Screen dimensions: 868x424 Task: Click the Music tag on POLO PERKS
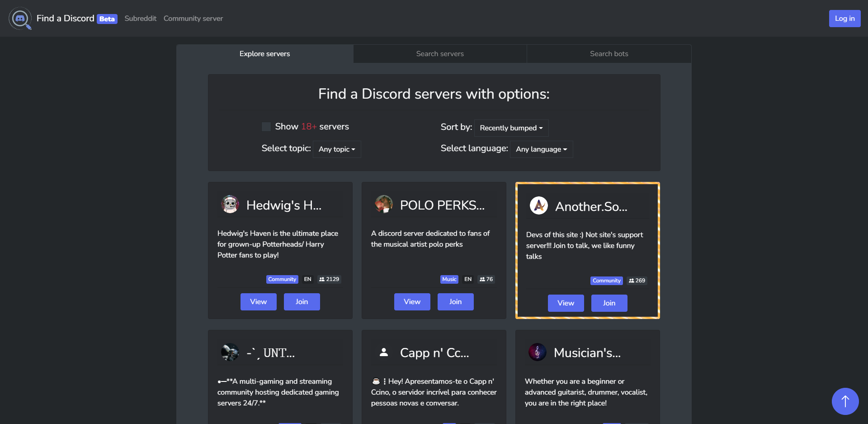449,279
